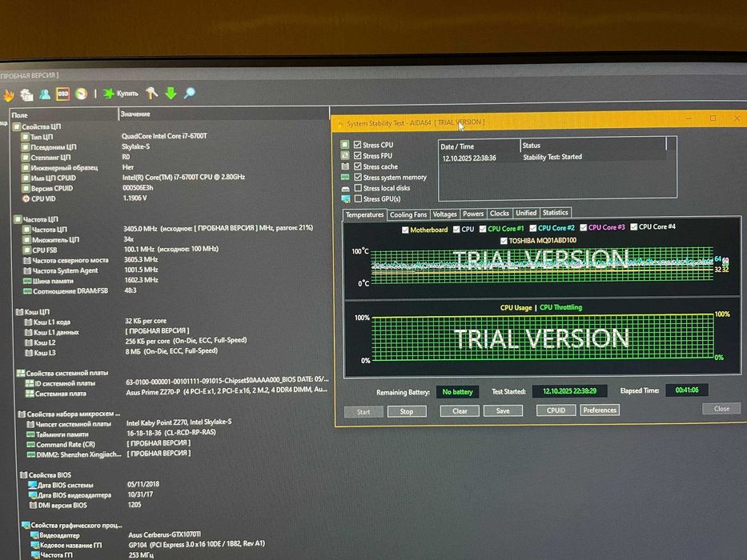Toggle the CPU Core #1 graph checkbox
This screenshot has width=747, height=560.
[x=483, y=229]
